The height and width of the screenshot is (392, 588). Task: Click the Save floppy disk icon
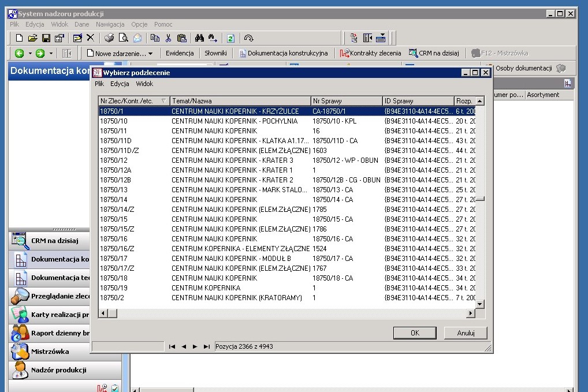coord(46,38)
